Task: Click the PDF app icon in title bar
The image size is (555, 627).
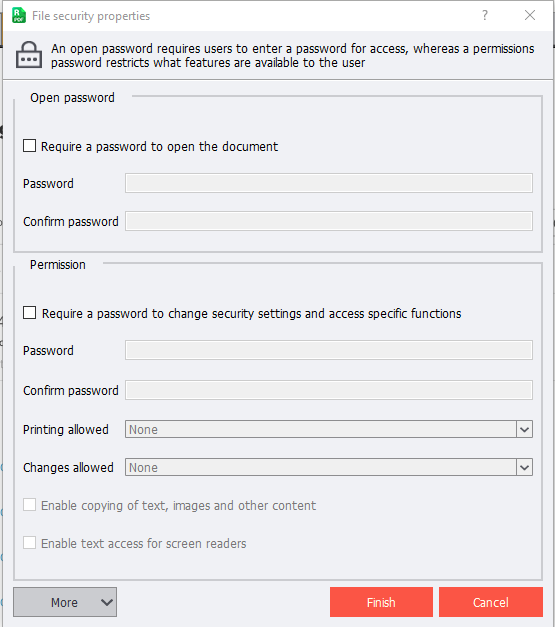Action: pyautogui.click(x=19, y=16)
